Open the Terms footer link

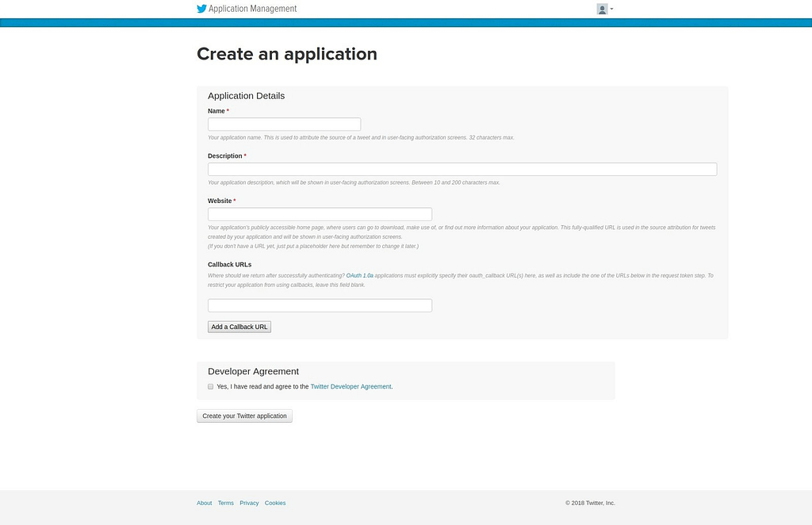point(226,504)
